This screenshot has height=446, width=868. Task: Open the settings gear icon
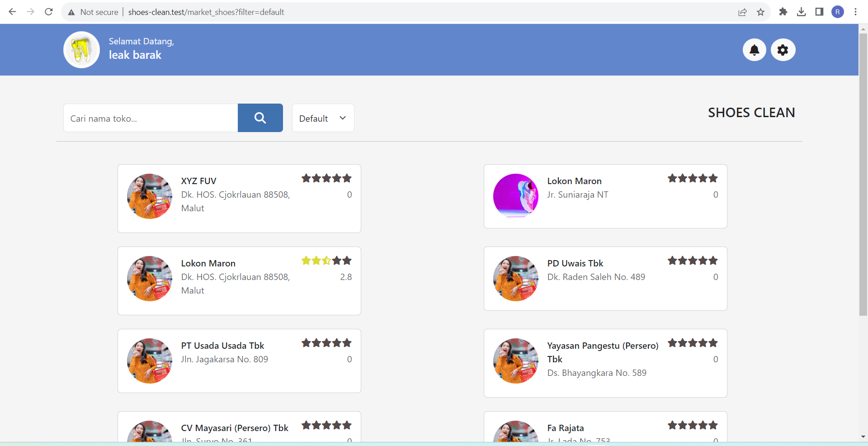(x=783, y=50)
